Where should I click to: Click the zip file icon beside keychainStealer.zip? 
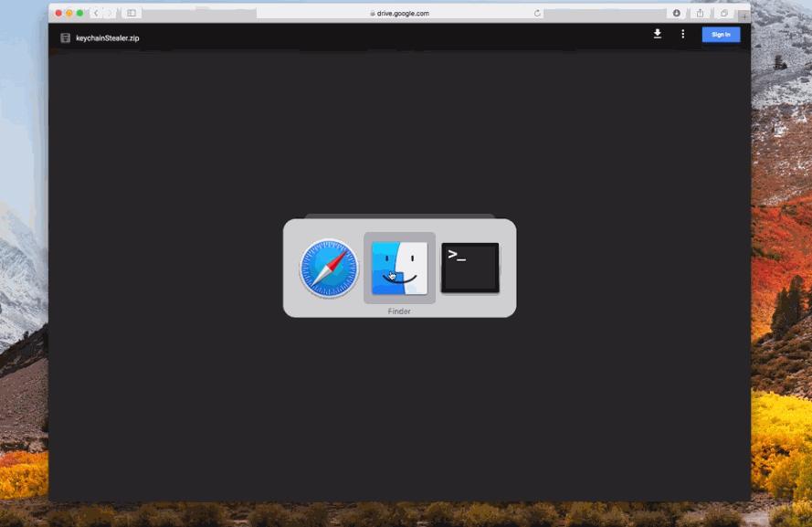(65, 37)
